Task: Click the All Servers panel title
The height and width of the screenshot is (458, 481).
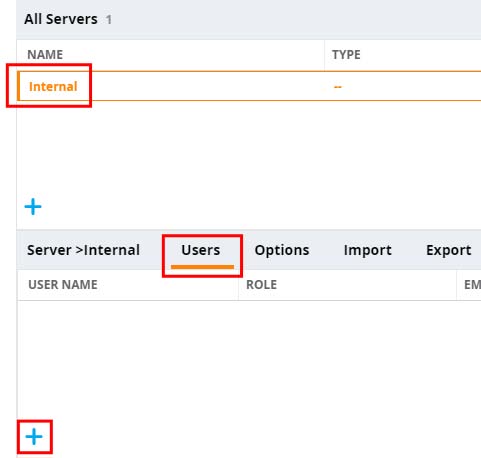Action: pos(61,19)
